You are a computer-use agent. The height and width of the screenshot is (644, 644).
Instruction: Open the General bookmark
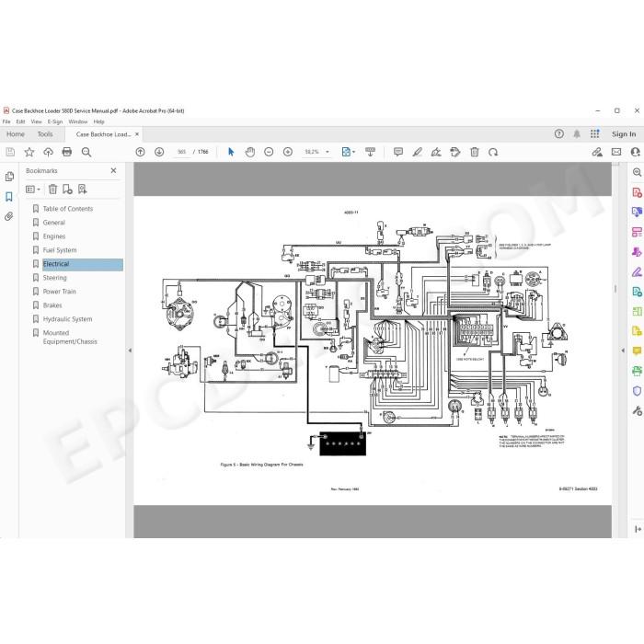pos(53,223)
